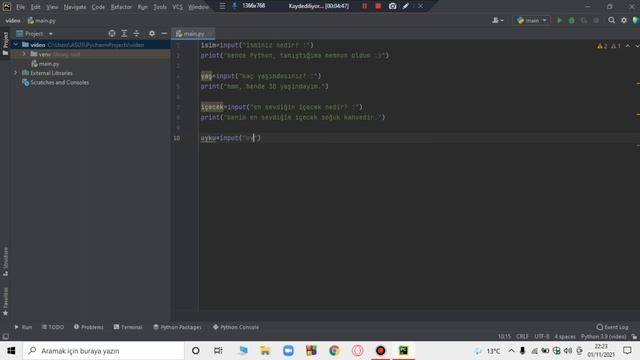Open the TODO tool window
640x360 pixels.
coord(53,327)
